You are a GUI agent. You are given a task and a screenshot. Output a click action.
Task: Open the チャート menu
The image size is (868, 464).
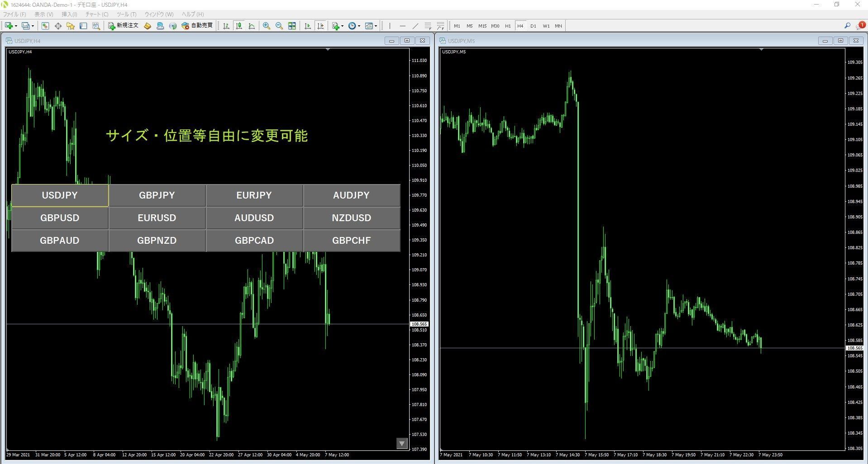click(x=96, y=14)
